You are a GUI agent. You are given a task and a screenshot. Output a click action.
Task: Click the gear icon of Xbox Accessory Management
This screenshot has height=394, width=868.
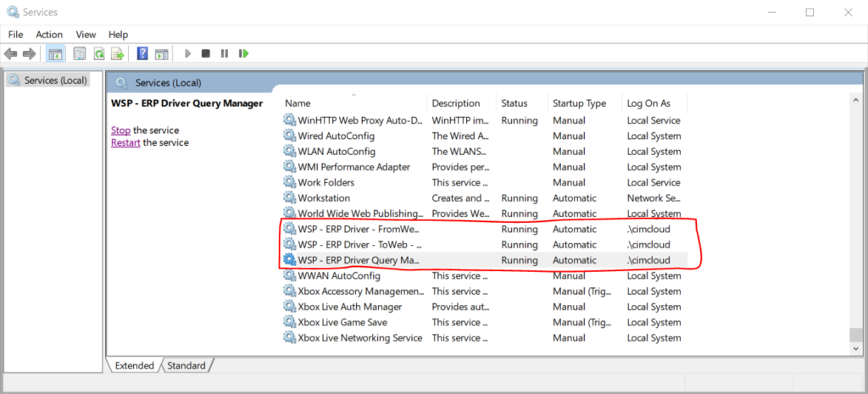click(290, 291)
